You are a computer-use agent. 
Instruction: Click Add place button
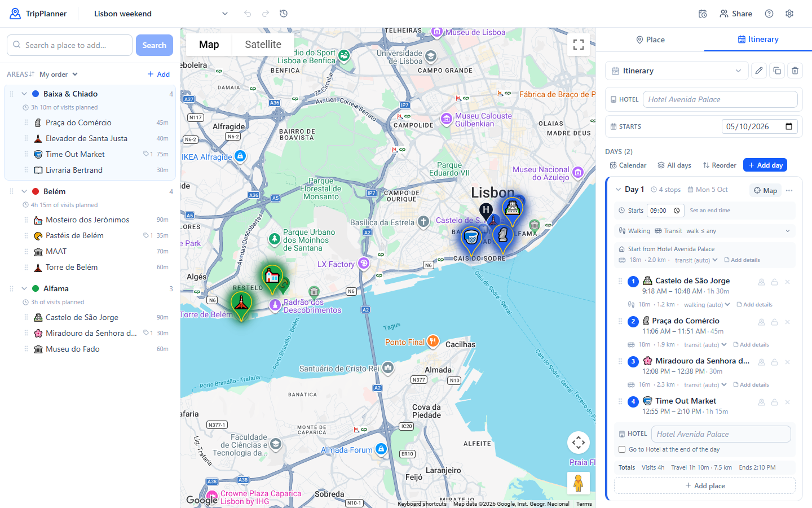click(705, 485)
